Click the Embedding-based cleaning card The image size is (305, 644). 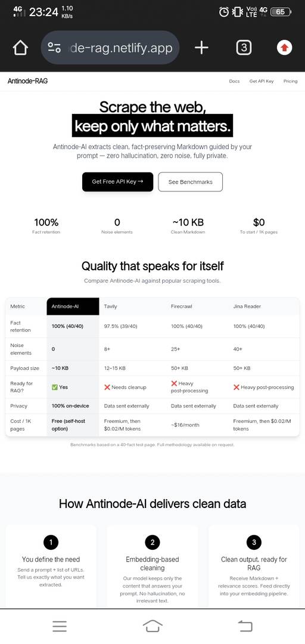152,567
